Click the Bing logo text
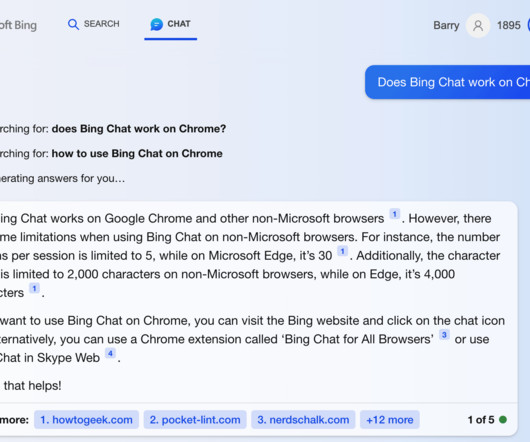Image resolution: width=530 pixels, height=442 pixels. 18,25
